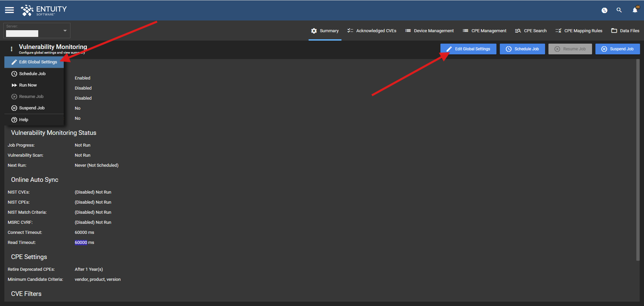Click the pencil icon in overflow menu
The image size is (644, 306).
pos(14,62)
